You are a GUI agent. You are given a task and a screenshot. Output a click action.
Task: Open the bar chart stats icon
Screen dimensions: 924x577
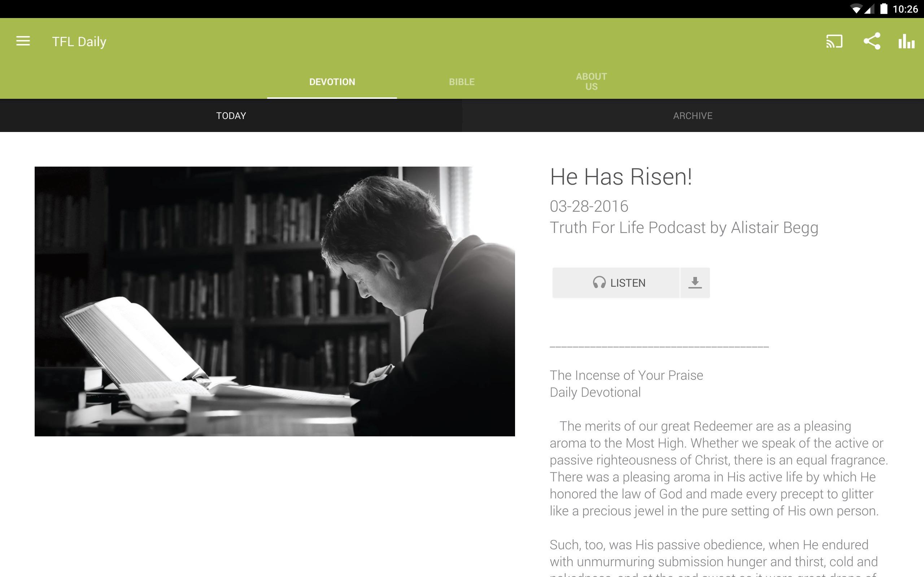(906, 41)
